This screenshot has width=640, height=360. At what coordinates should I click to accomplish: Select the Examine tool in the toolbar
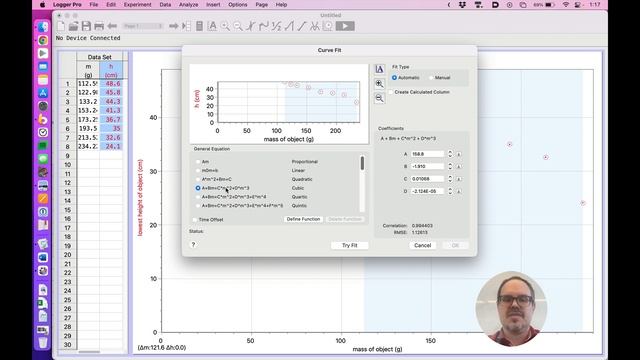(251, 26)
